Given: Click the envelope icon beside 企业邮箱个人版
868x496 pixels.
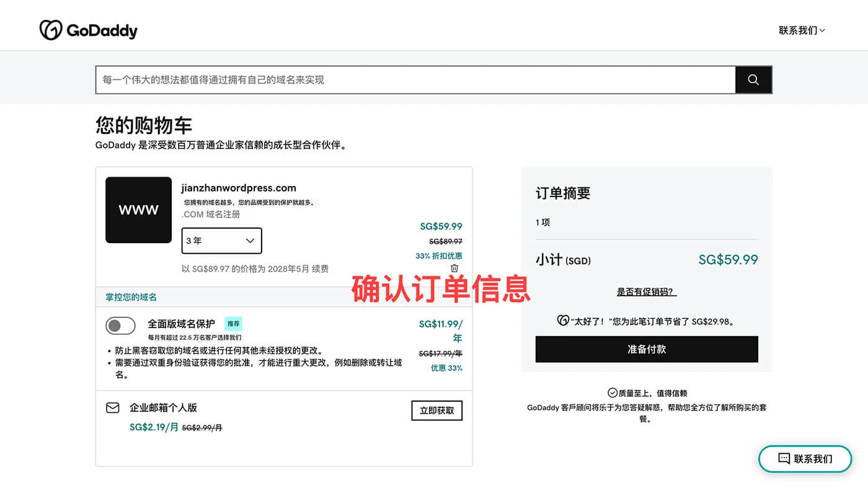Looking at the screenshot, I should click(112, 407).
